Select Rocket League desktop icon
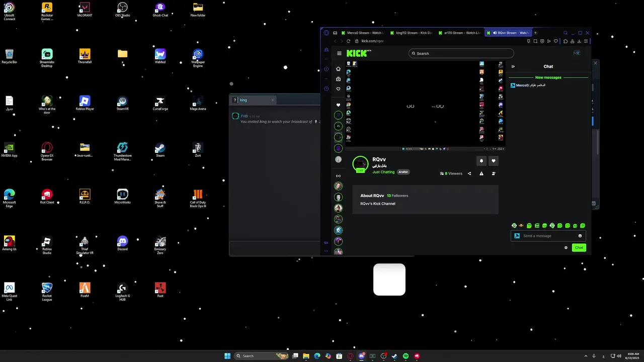 coord(47,292)
